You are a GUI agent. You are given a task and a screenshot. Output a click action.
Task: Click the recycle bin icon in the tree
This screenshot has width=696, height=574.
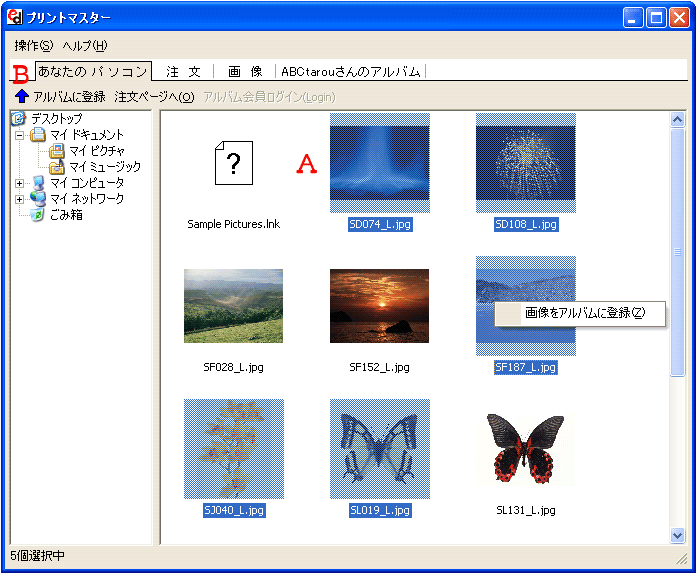tap(38, 215)
